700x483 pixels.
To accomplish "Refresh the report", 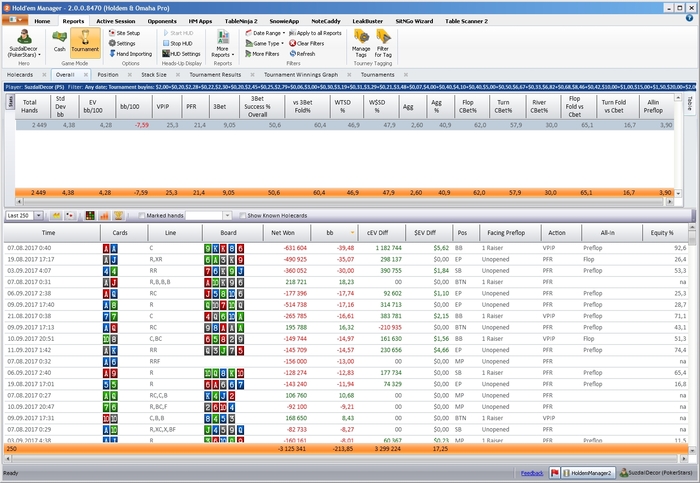I will (302, 54).
